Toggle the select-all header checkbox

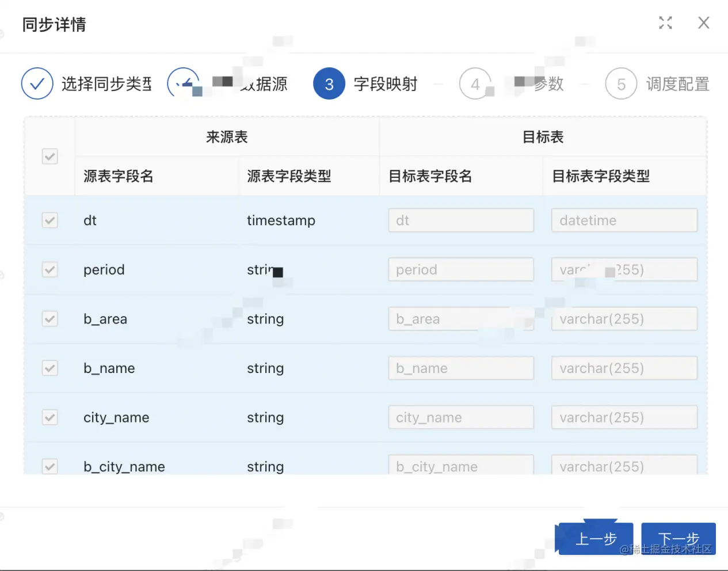coord(50,156)
